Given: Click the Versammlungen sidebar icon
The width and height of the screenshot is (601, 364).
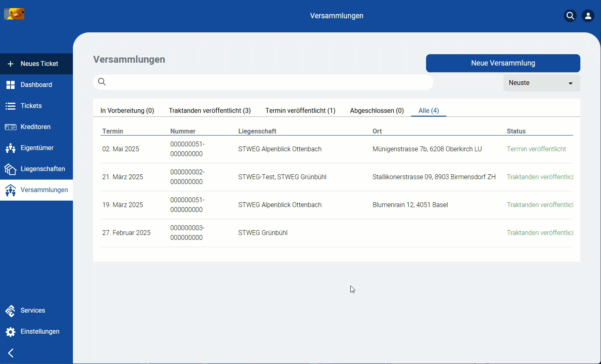Looking at the screenshot, I should [11, 190].
